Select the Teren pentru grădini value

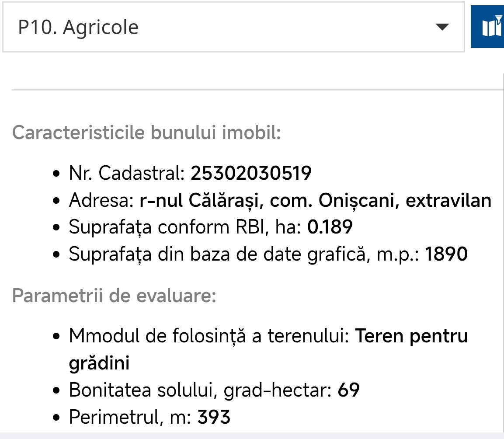pyautogui.click(x=268, y=349)
